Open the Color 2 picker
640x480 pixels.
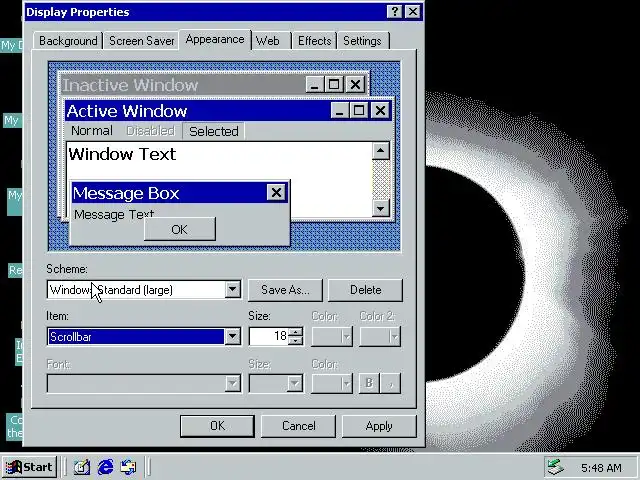[380, 337]
